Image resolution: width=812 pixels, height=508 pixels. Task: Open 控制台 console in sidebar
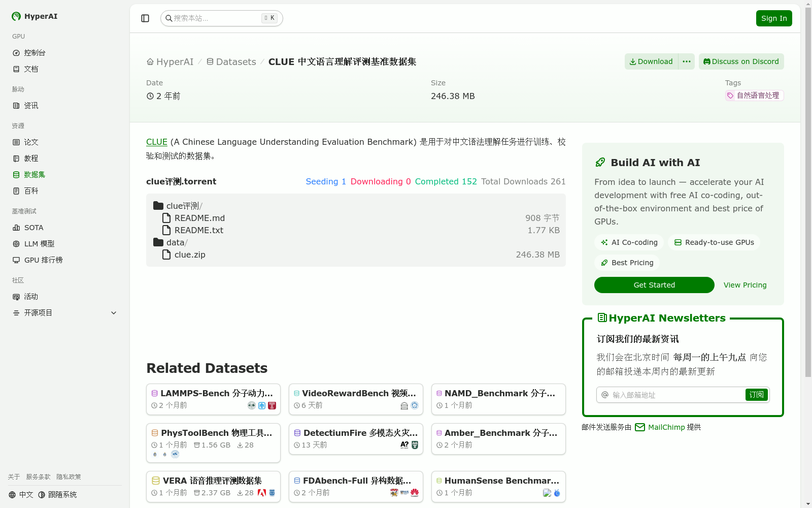pos(35,53)
